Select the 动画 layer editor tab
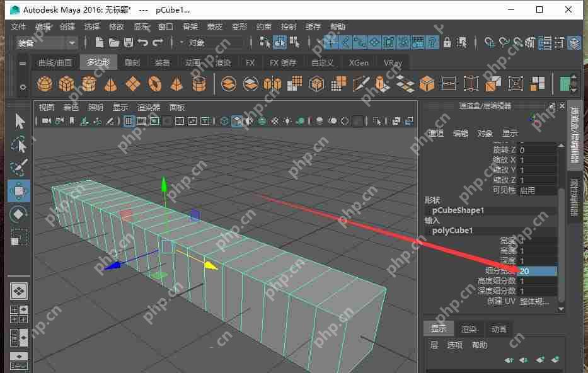588x373 pixels. pos(499,329)
